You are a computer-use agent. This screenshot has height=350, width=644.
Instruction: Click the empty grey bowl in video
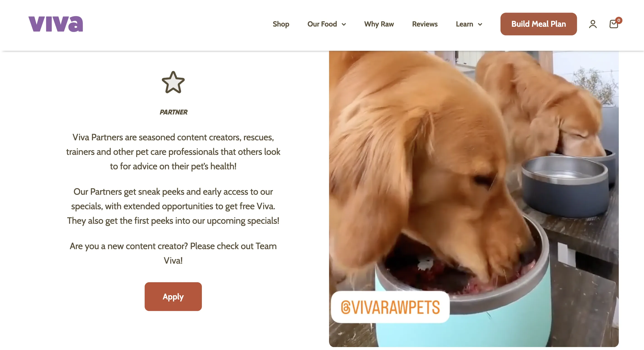[565, 186]
